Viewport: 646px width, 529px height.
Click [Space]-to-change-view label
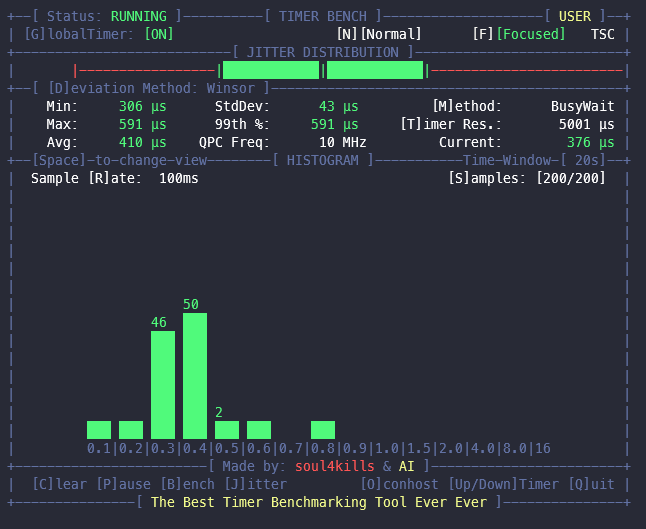(x=119, y=160)
